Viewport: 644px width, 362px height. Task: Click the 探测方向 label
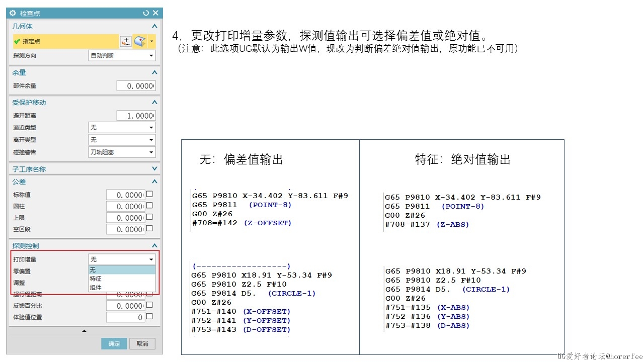click(25, 55)
